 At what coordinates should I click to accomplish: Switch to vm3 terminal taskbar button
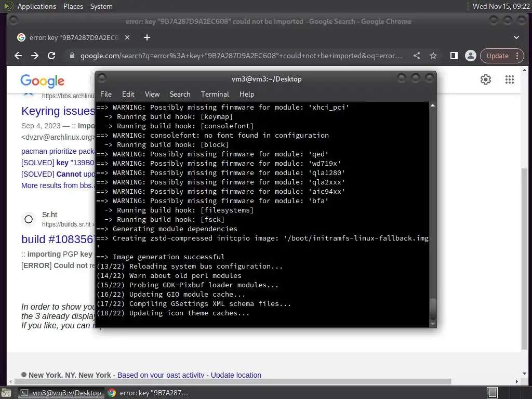tap(61, 393)
